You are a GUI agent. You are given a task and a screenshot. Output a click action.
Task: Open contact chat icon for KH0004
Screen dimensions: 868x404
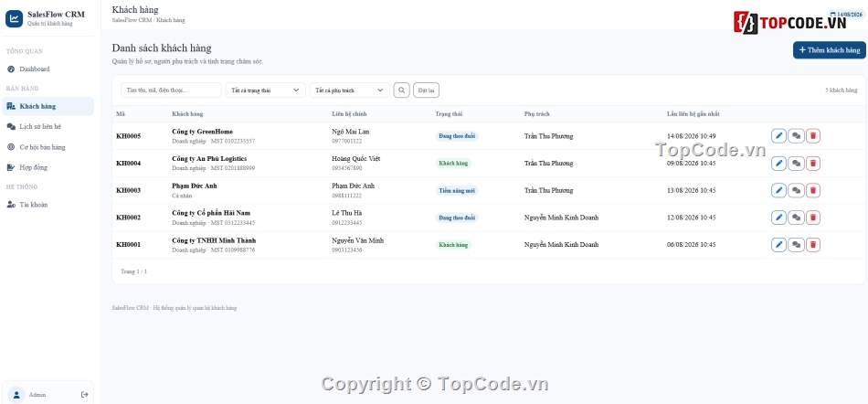coord(796,164)
